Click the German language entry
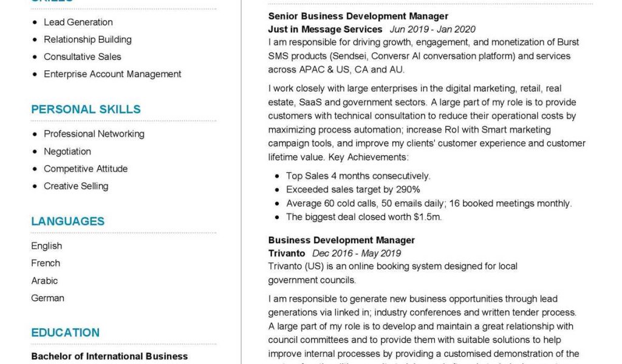 coord(47,298)
